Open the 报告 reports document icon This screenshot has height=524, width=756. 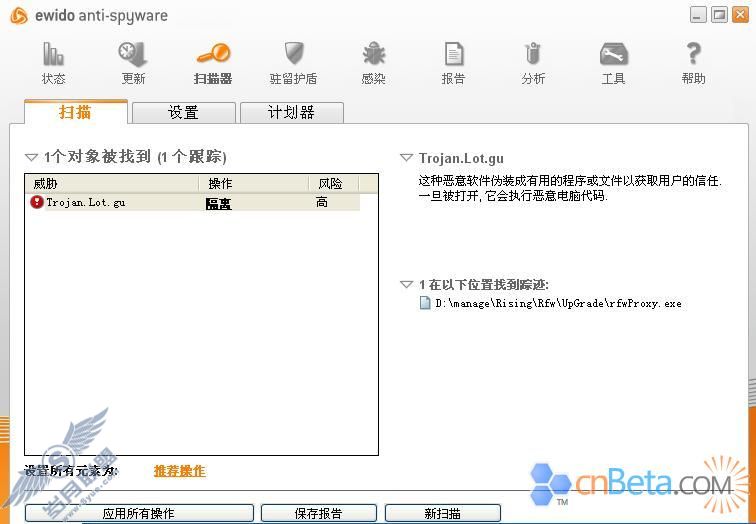(454, 54)
